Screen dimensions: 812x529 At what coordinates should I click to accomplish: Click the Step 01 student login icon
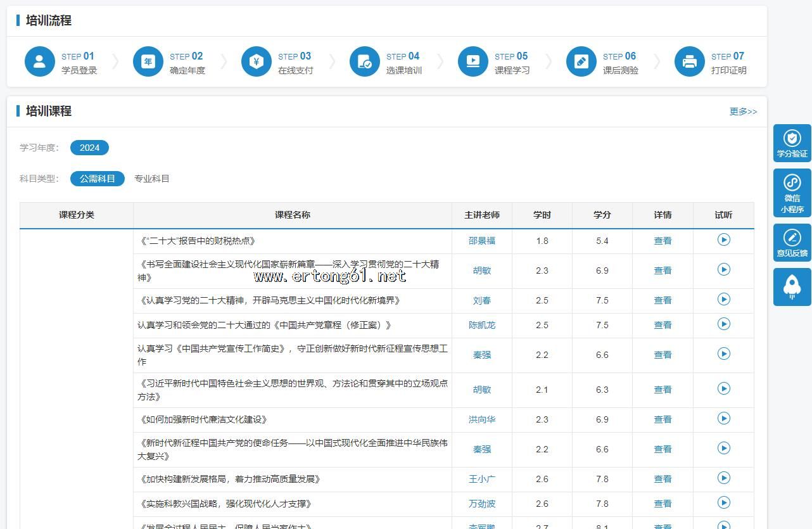[x=39, y=61]
